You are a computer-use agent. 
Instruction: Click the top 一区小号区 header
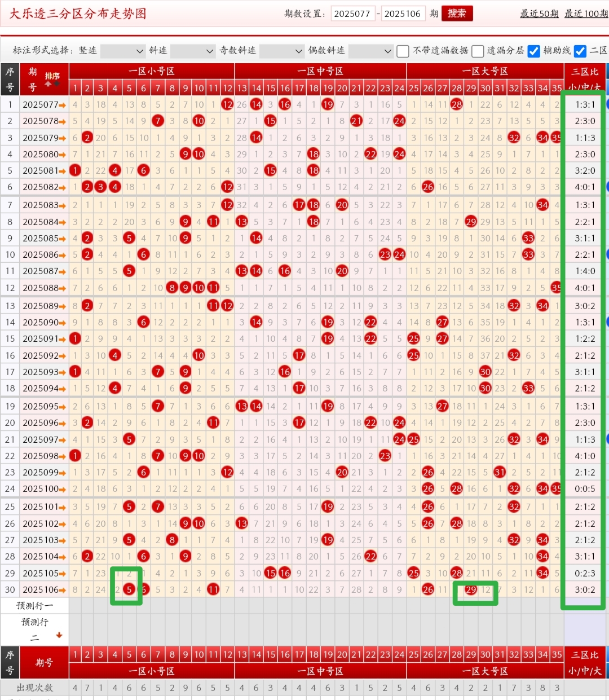click(152, 71)
